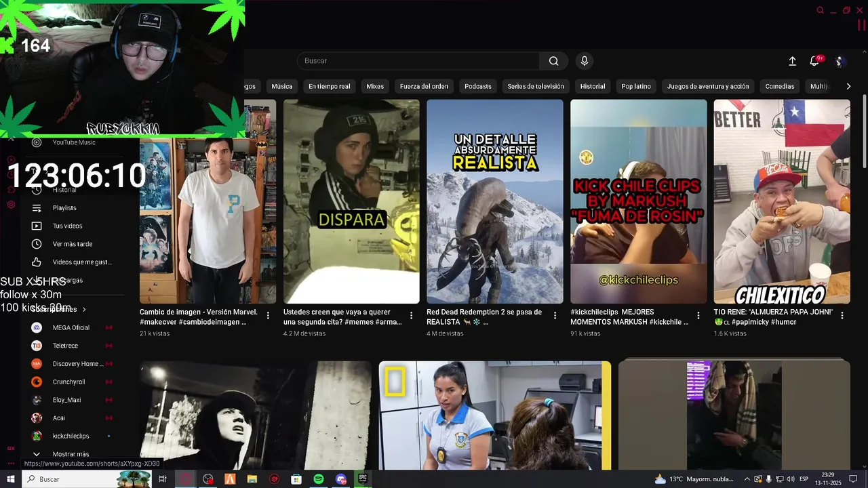Play the CHILEXITICO short thumbnail
This screenshot has height=488, width=868.
[782, 201]
